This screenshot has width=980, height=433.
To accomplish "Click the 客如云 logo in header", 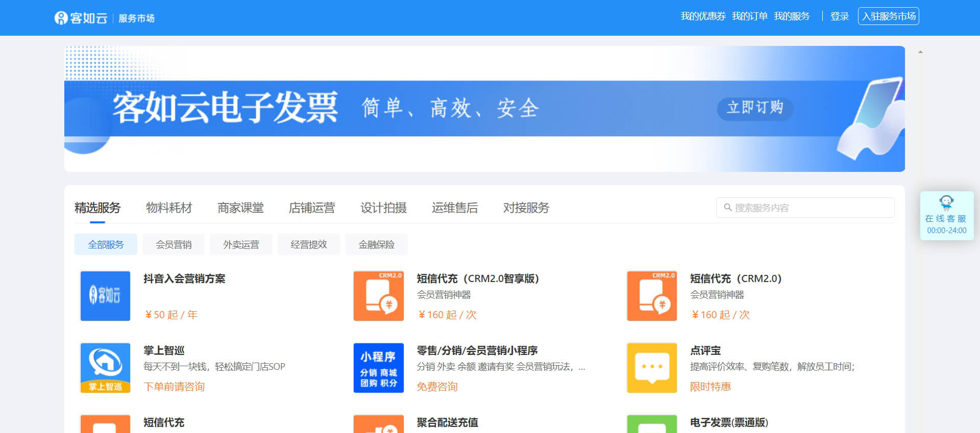I will [x=81, y=18].
